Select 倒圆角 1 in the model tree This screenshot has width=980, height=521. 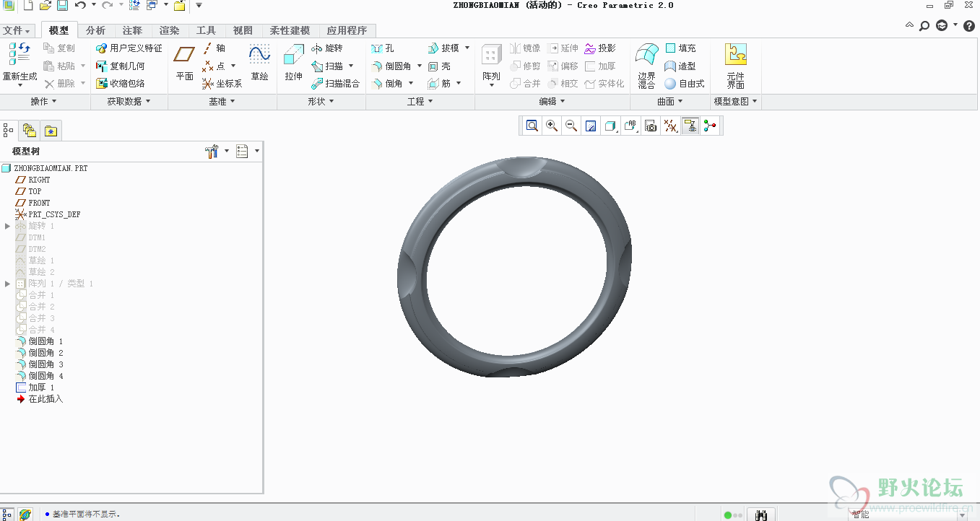pos(40,341)
